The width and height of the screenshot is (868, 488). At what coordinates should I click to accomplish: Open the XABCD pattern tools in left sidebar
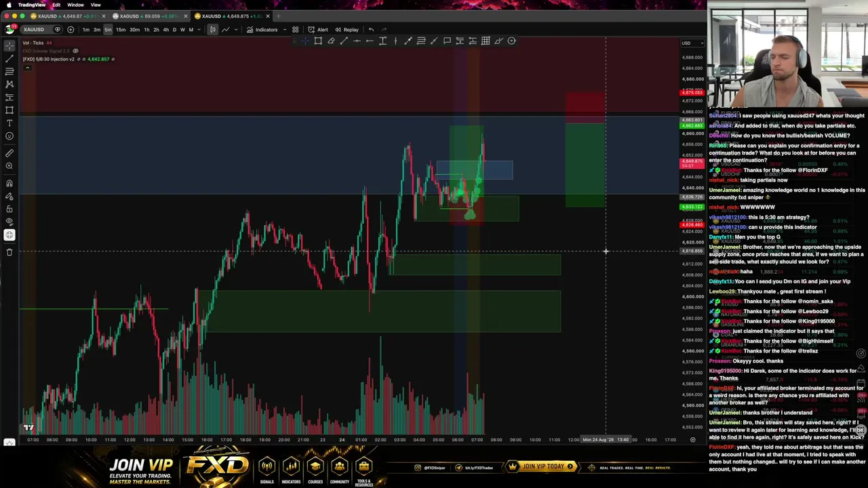(9, 84)
